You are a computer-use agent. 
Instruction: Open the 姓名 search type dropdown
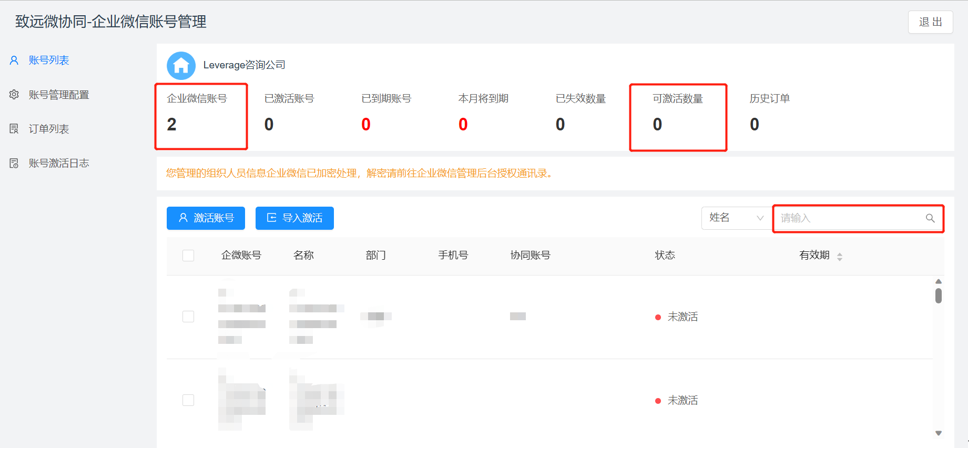coord(735,218)
